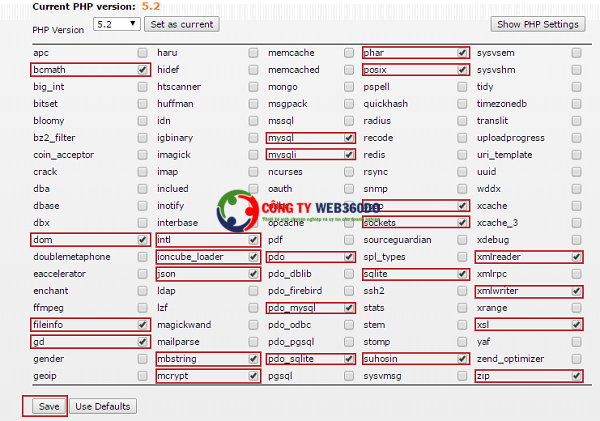Disable the mcrypt extension
The width and height of the screenshot is (600, 421).
coord(253,376)
